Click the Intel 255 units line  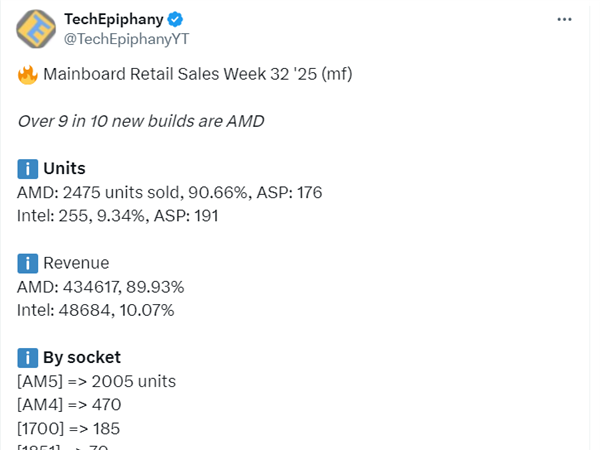pyautogui.click(x=118, y=215)
